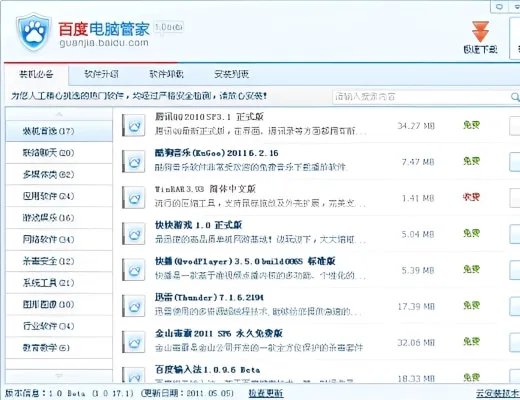
Task: Click the 34.27 MB size value
Action: click(416, 126)
